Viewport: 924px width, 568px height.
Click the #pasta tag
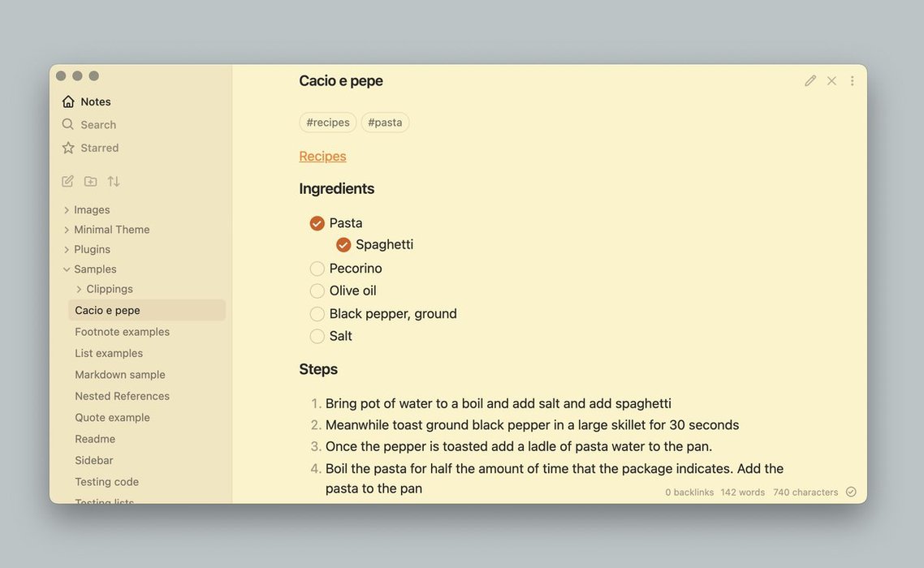[385, 123]
